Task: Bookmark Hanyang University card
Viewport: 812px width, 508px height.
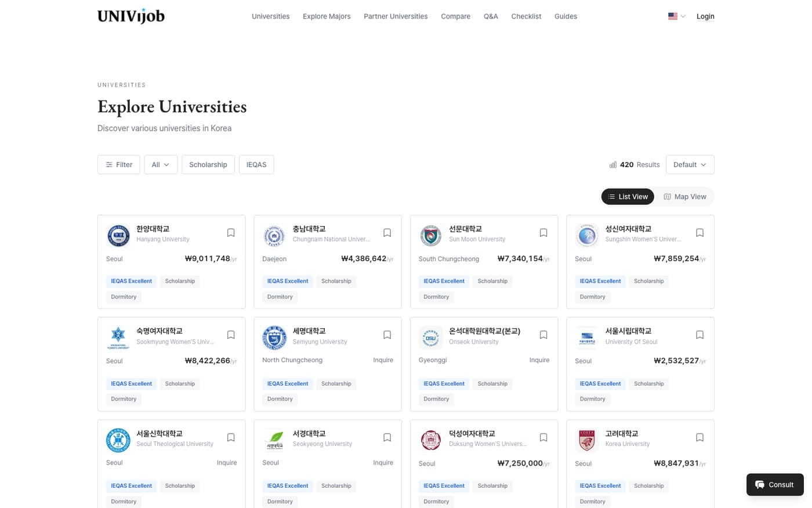Action: click(x=231, y=233)
